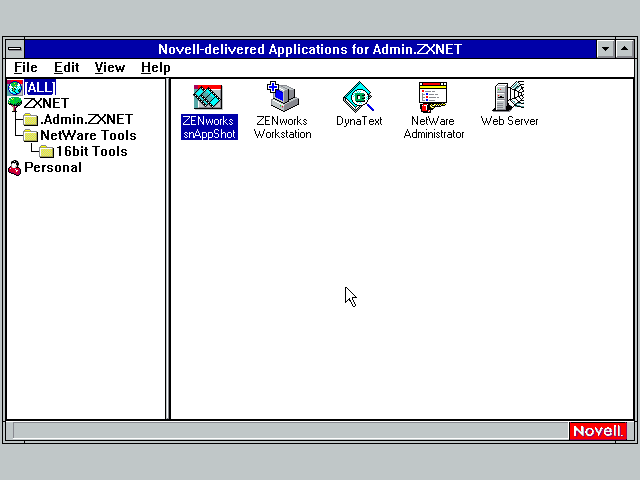
Task: Minimize the window with down arrow
Action: coord(605,49)
